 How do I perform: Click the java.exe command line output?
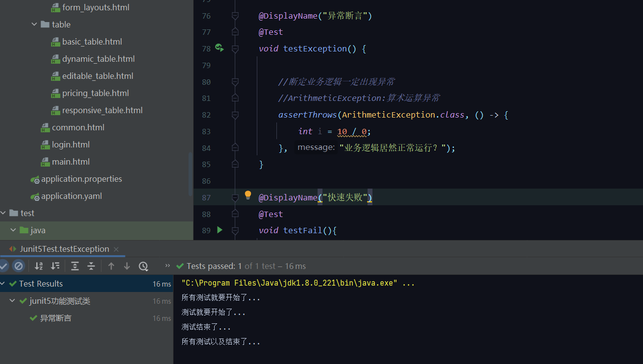tap(298, 283)
